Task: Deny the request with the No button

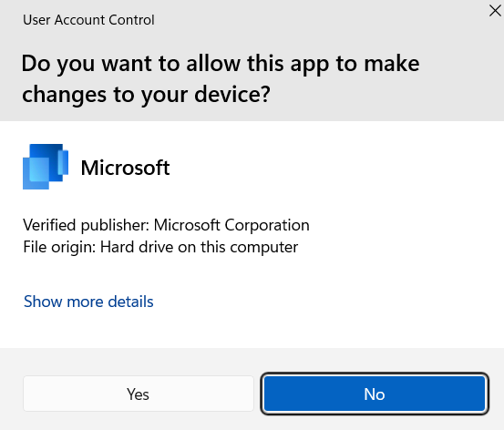Action: click(375, 394)
